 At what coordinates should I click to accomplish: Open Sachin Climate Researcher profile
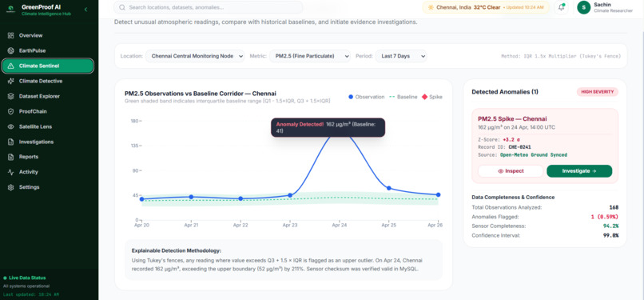tap(606, 7)
